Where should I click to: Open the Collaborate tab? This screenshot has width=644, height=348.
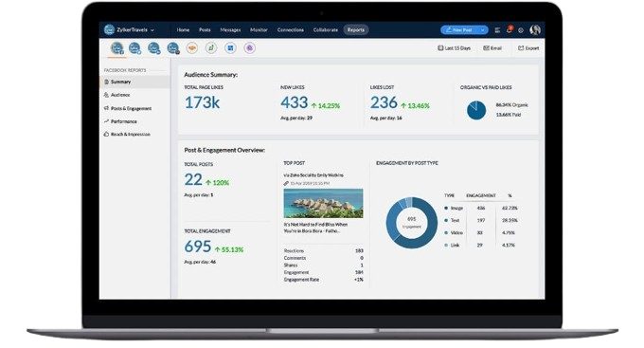pos(325,30)
